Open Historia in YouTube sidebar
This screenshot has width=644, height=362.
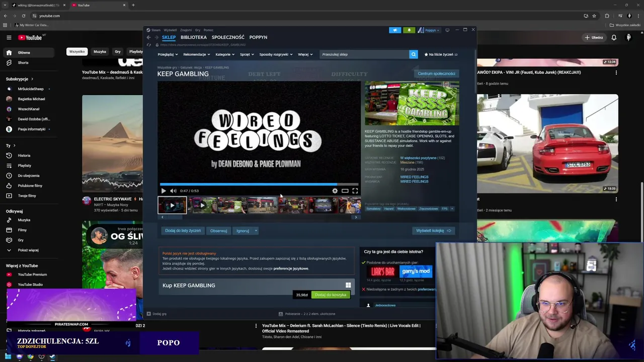[x=24, y=155]
